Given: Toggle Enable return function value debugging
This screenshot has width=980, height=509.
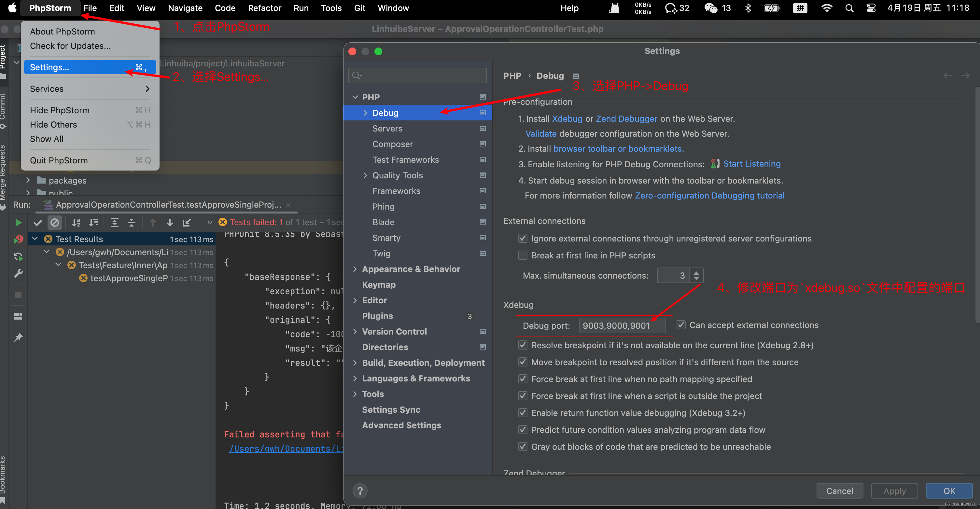Looking at the screenshot, I should [523, 413].
